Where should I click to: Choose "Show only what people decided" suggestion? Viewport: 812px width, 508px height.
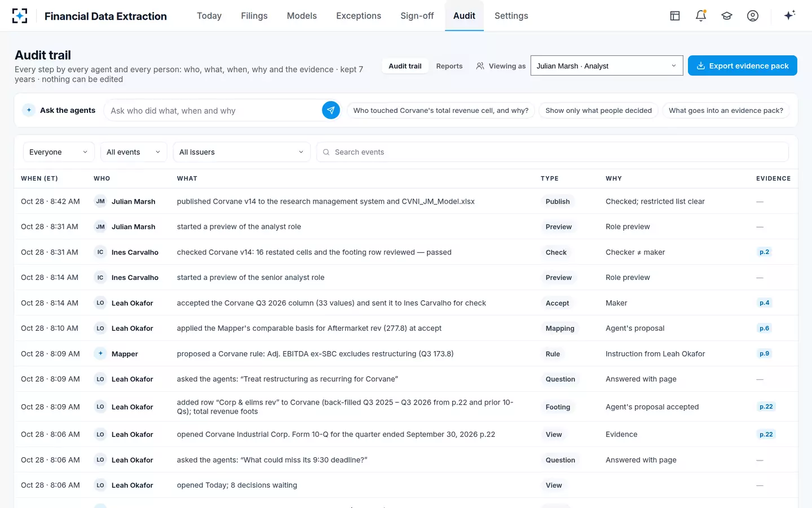point(598,111)
